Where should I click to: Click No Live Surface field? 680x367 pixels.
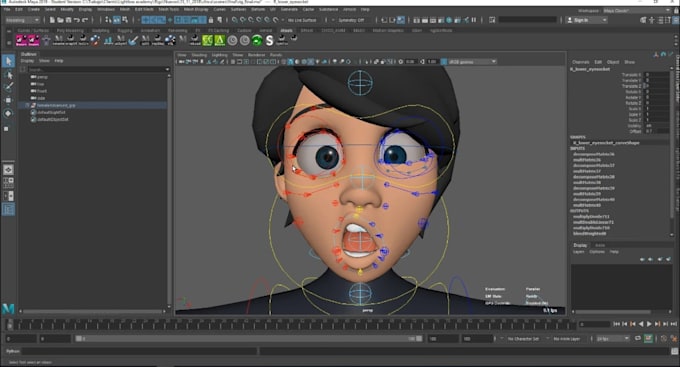(302, 20)
